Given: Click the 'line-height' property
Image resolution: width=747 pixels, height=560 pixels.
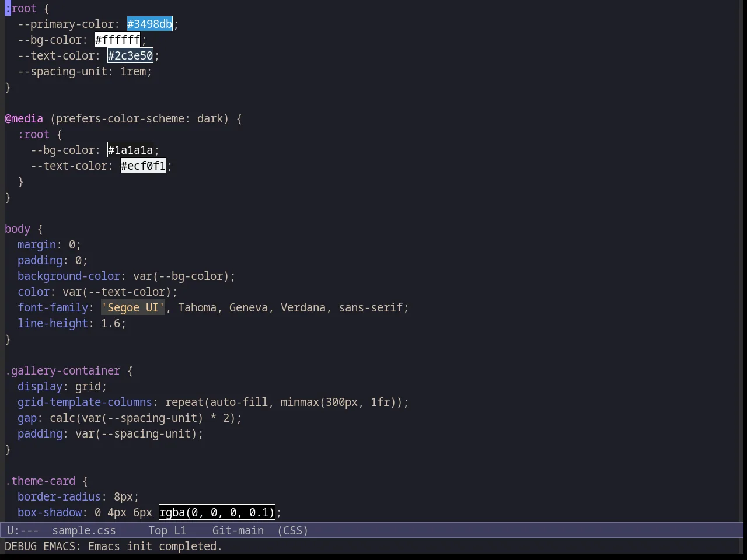Looking at the screenshot, I should [53, 323].
